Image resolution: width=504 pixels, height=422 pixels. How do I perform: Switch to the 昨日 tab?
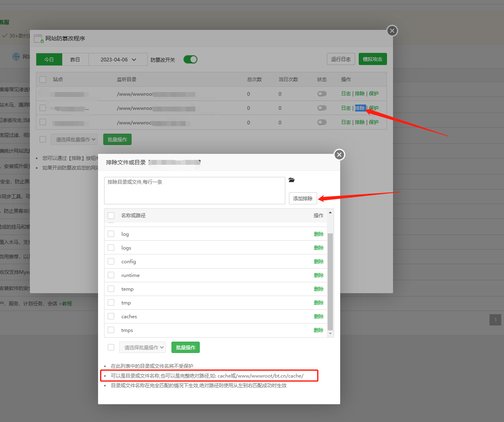[75, 59]
